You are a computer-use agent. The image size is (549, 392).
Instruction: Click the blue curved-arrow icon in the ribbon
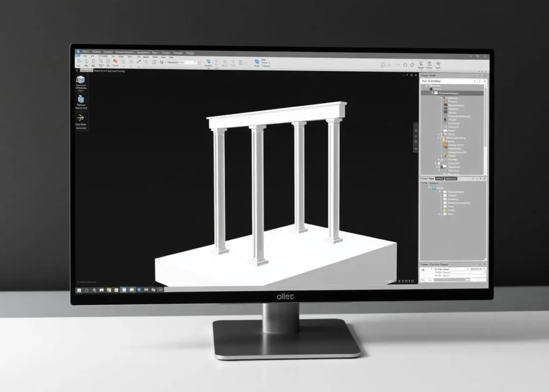(x=208, y=61)
